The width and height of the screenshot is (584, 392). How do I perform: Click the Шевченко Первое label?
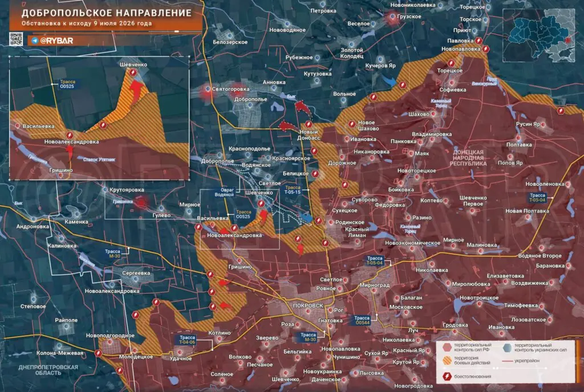473,201
